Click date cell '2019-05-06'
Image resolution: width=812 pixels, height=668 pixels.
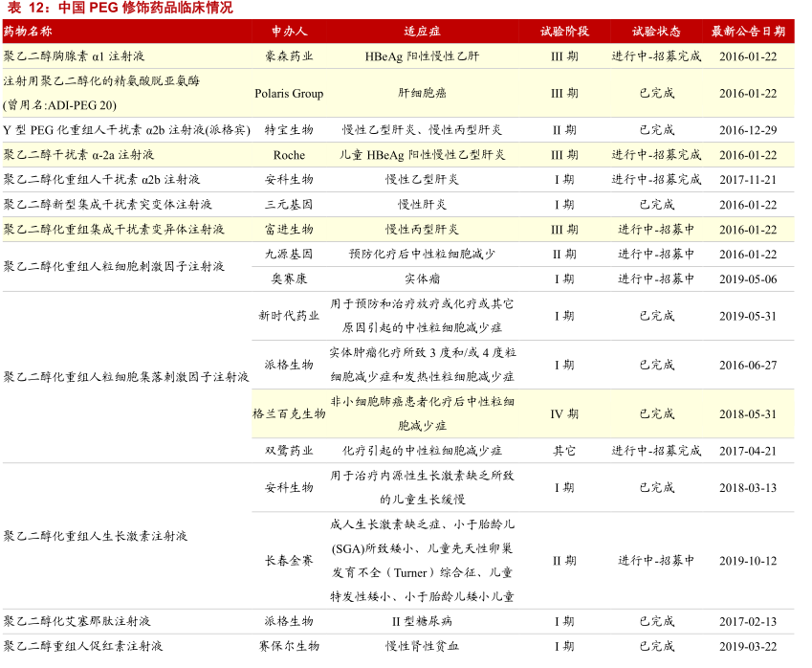click(x=748, y=278)
